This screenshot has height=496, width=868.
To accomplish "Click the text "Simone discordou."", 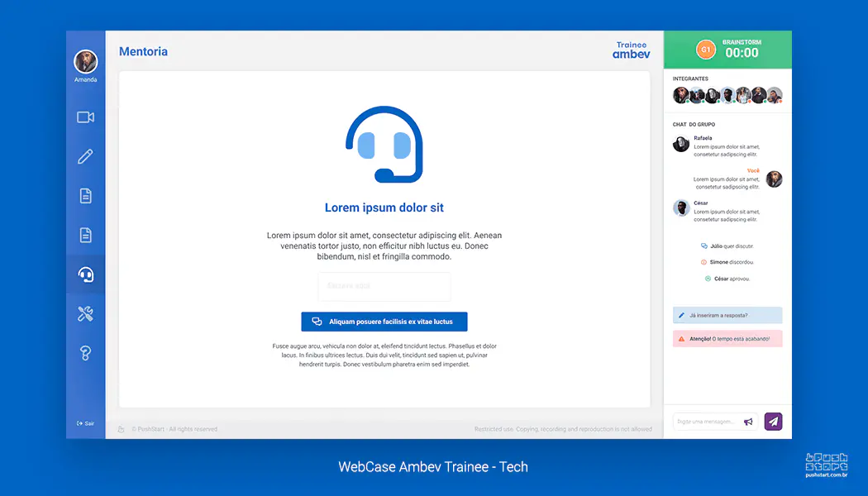I will 732,262.
